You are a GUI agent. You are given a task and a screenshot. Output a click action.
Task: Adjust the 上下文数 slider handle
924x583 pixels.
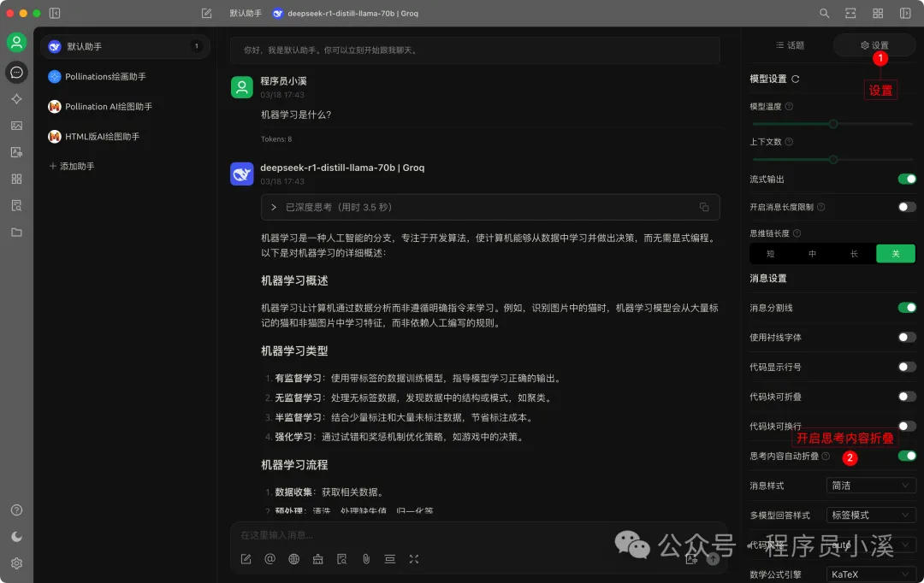click(832, 160)
